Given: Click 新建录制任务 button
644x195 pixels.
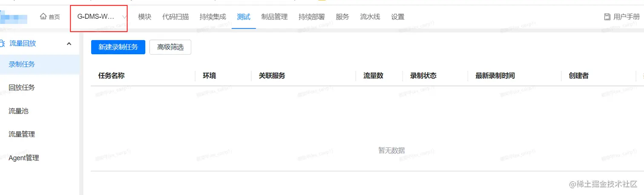Looking at the screenshot, I should pos(118,47).
